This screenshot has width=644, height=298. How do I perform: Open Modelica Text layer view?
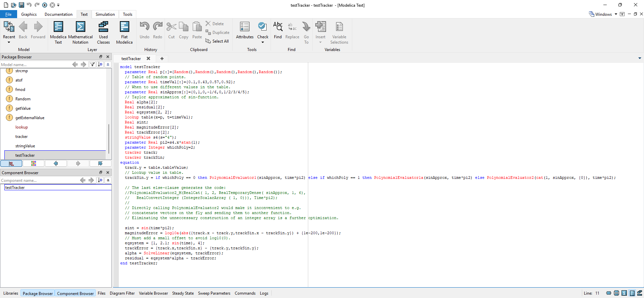tap(58, 32)
